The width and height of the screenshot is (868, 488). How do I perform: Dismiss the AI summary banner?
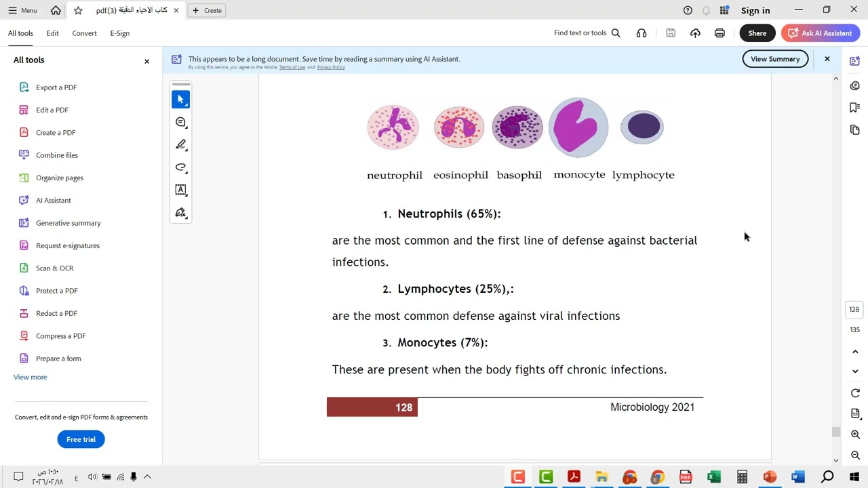tap(827, 59)
